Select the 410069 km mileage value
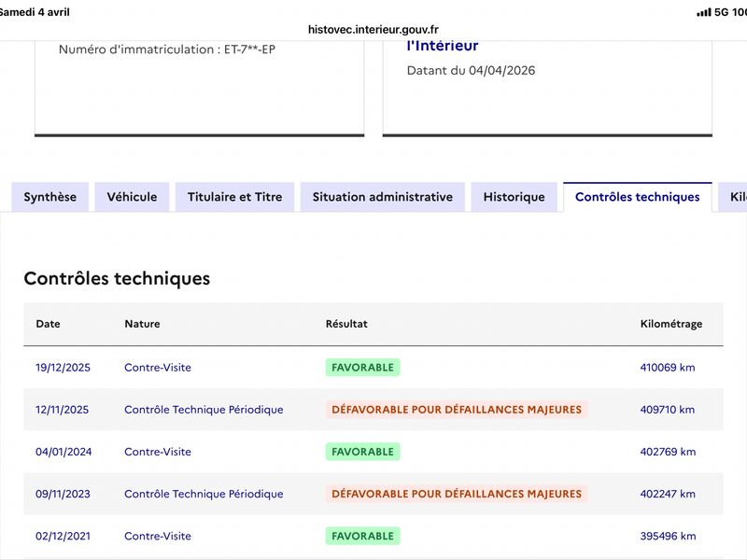 668,368
